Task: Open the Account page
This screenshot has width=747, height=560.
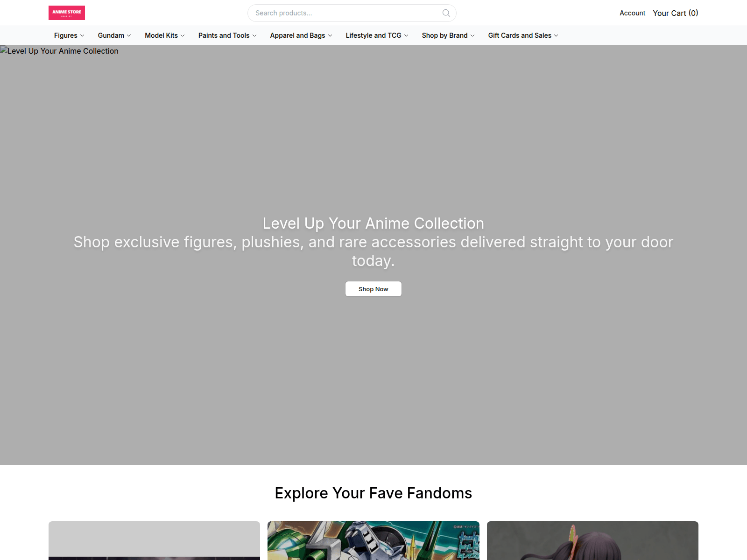Action: click(x=632, y=13)
